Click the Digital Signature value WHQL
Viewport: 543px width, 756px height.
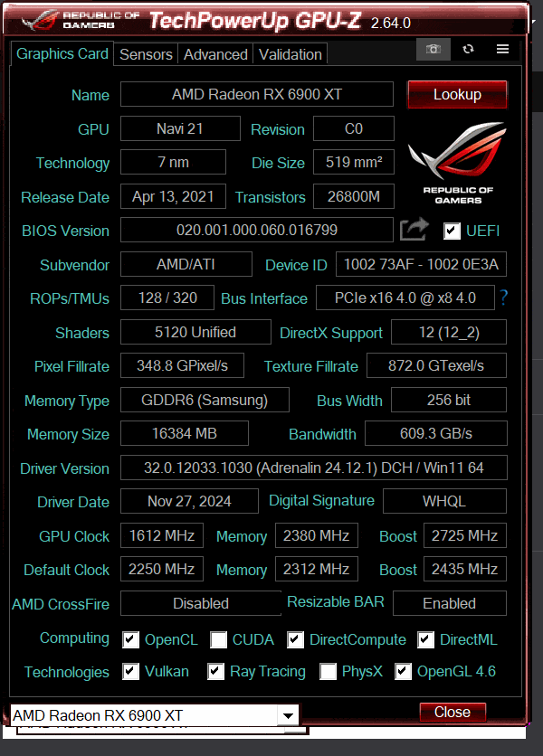coord(444,501)
